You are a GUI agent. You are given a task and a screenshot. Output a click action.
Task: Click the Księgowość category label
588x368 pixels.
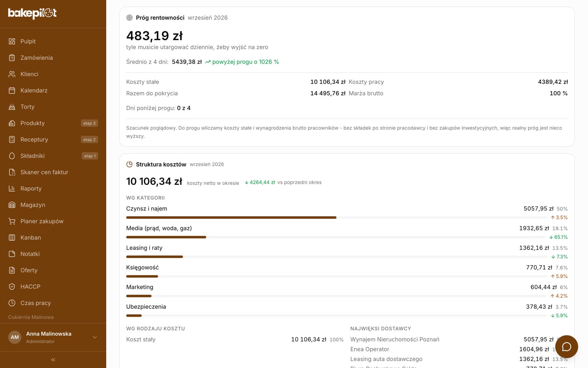point(142,267)
